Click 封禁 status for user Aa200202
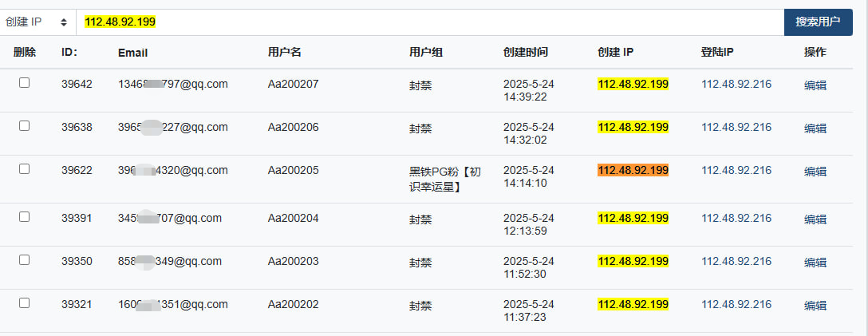The image size is (868, 336). (x=420, y=306)
